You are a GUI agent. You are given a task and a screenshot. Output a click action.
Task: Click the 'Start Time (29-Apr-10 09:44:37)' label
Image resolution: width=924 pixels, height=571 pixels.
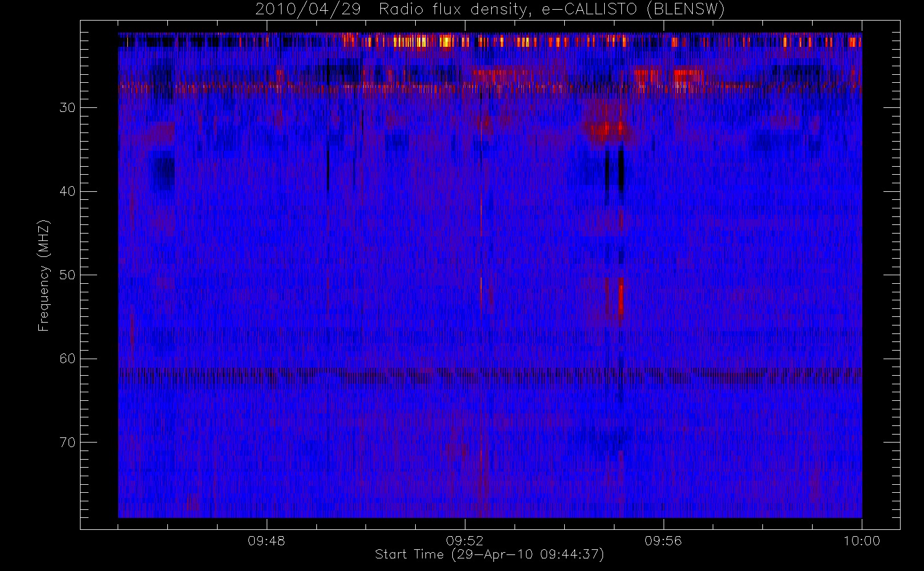489,554
